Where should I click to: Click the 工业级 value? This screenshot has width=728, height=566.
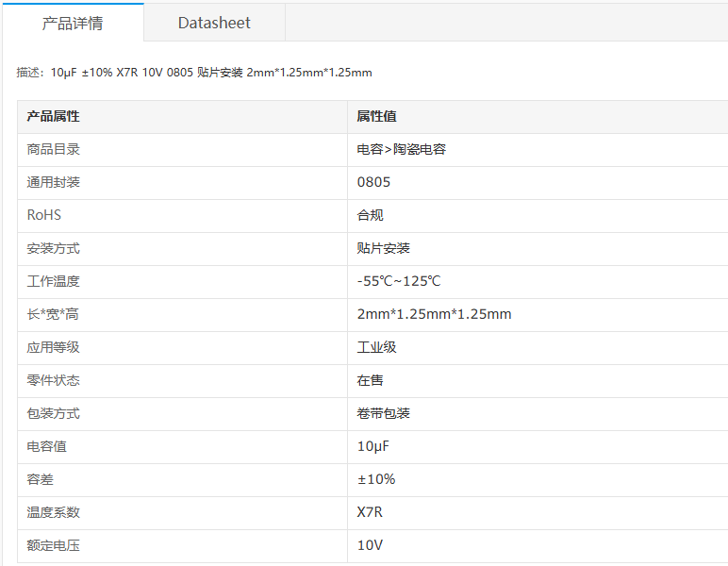point(376,347)
